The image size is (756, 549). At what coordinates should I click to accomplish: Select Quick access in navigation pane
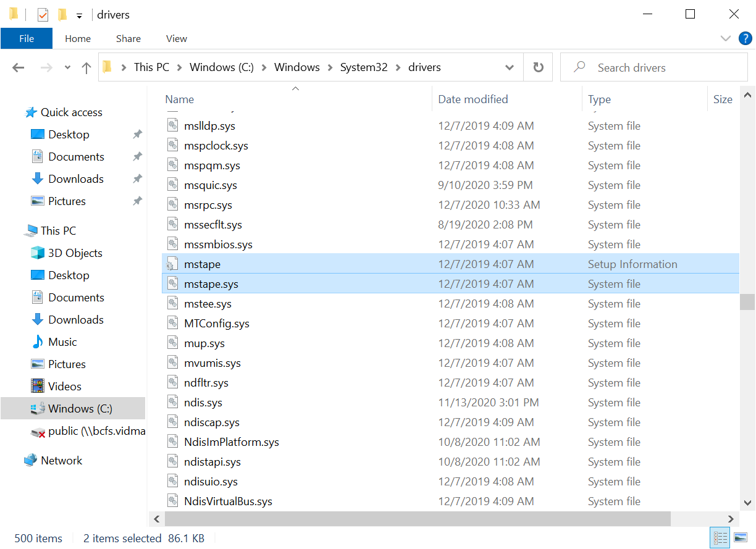tap(72, 112)
